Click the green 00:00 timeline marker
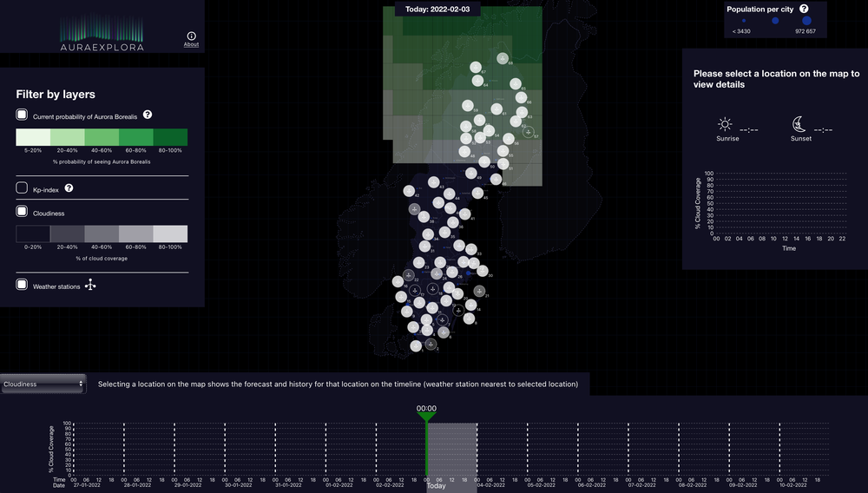This screenshot has height=493, width=868. pyautogui.click(x=426, y=415)
